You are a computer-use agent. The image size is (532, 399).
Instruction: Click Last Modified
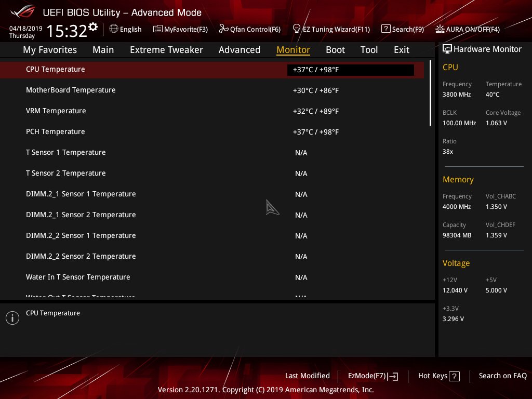click(x=308, y=376)
